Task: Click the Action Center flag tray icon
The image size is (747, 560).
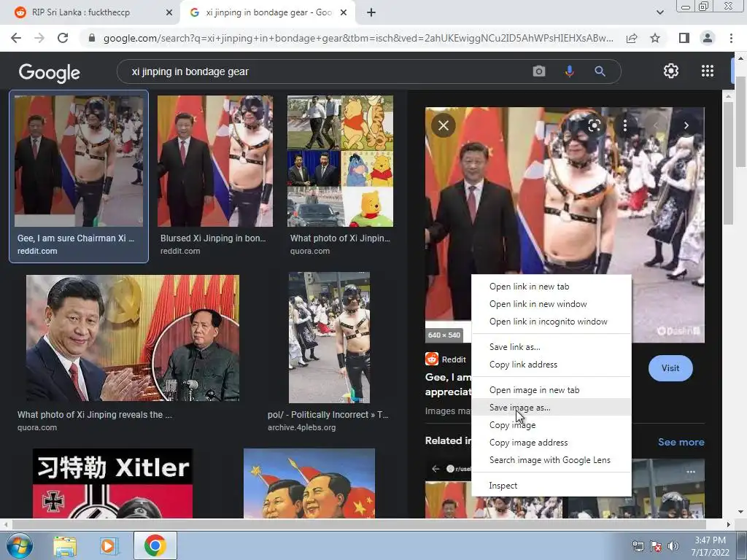Action: click(x=656, y=546)
